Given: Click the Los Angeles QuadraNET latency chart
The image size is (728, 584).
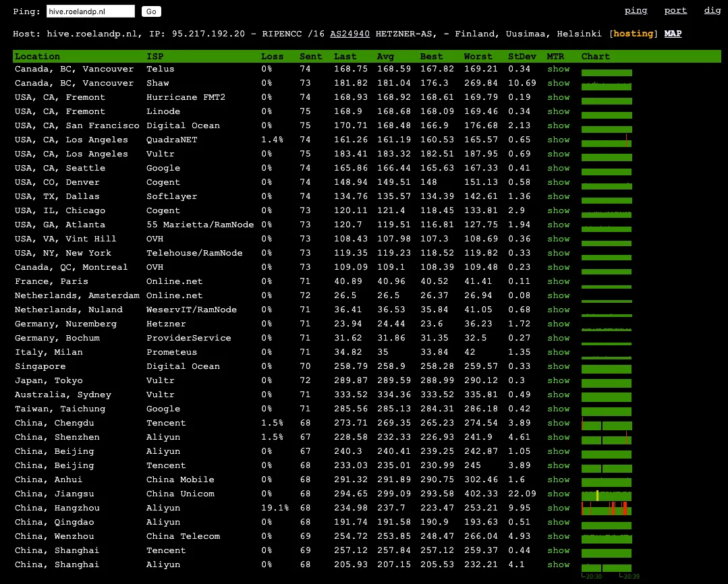Looking at the screenshot, I should pyautogui.click(x=607, y=140).
